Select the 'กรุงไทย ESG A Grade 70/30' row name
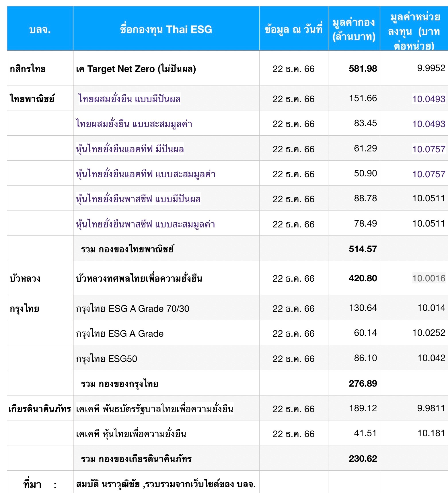448x493 pixels. [x=133, y=309]
